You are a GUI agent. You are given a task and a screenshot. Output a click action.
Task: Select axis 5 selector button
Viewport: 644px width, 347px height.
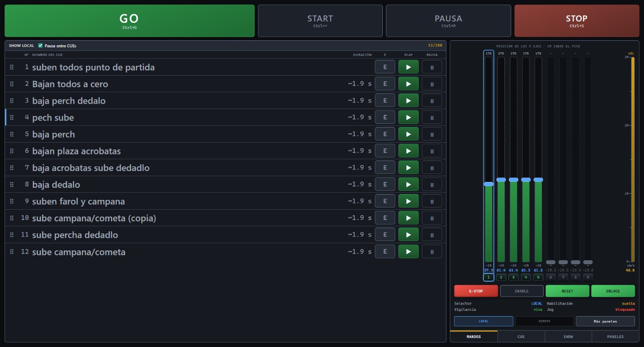pos(538,277)
